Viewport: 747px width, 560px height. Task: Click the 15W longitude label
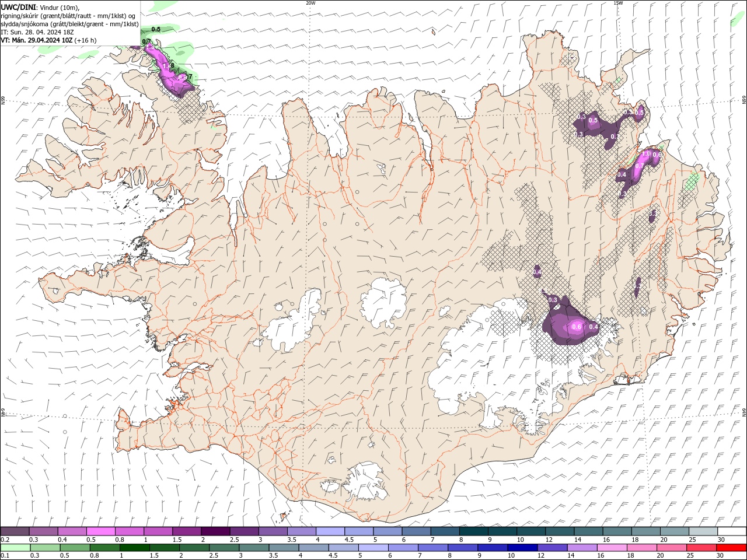[x=618, y=3]
